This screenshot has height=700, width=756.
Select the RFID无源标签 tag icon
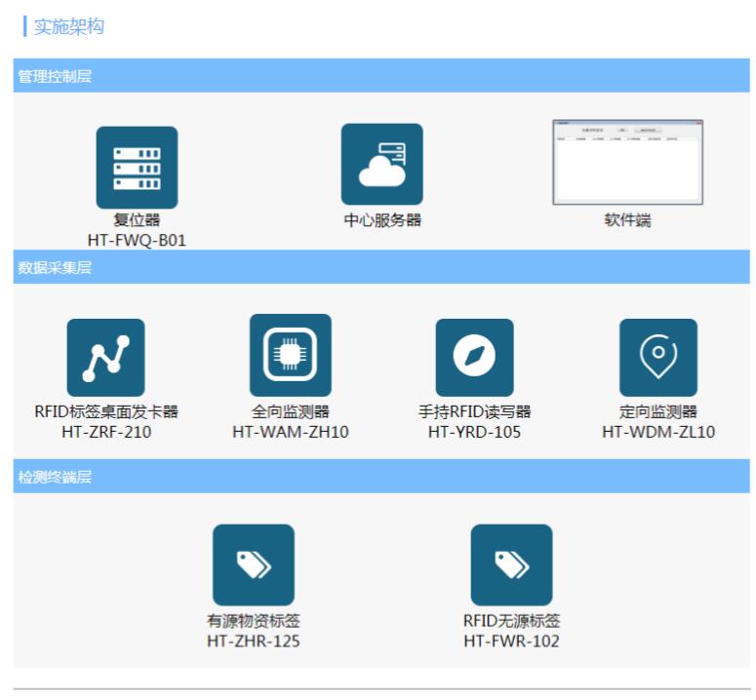511,564
